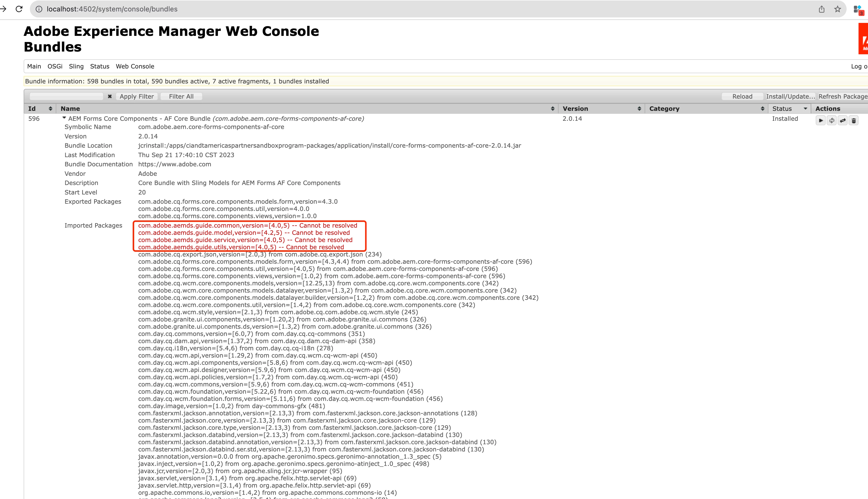The height and width of the screenshot is (499, 868).
Task: Sort bundles by Name sort arrows
Action: click(x=552, y=109)
